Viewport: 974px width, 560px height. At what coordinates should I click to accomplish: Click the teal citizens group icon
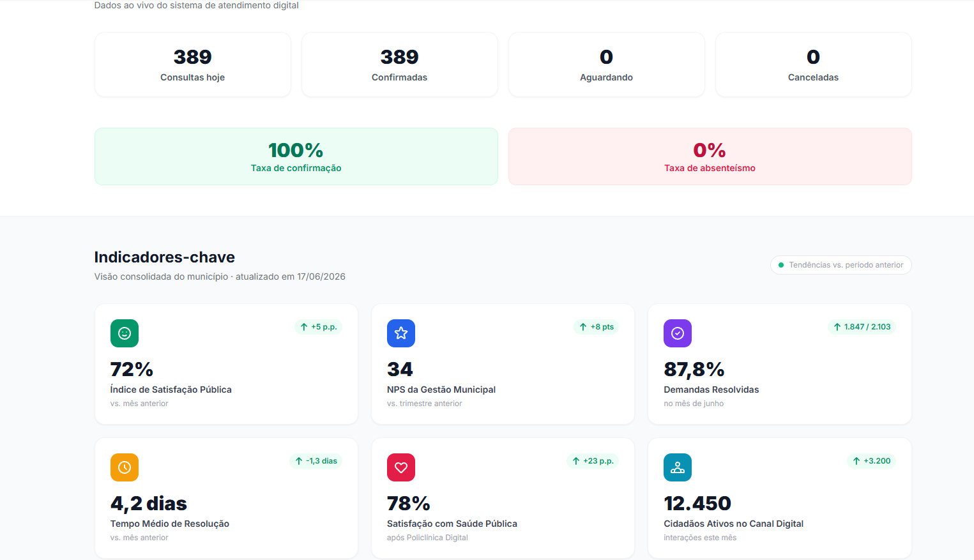(x=678, y=467)
